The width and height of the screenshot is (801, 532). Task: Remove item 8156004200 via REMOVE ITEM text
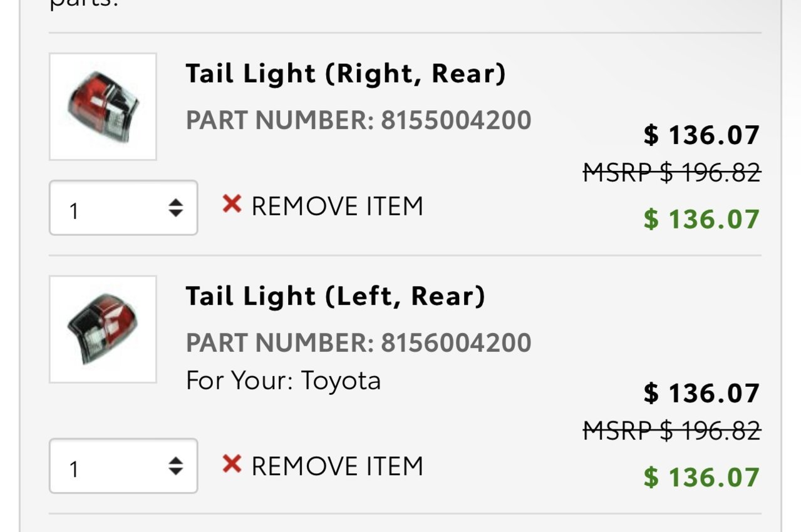click(338, 466)
